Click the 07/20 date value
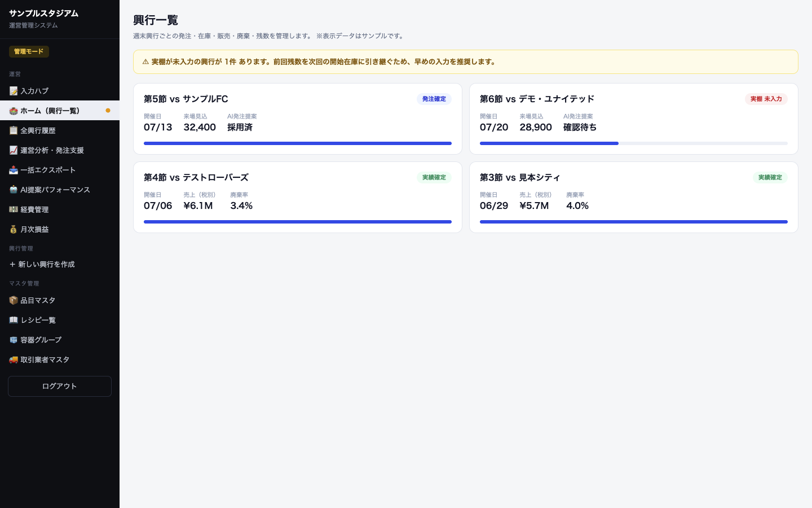 click(494, 128)
